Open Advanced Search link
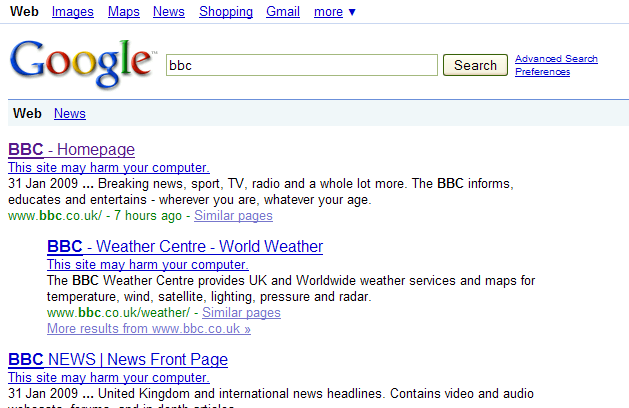 [x=556, y=59]
